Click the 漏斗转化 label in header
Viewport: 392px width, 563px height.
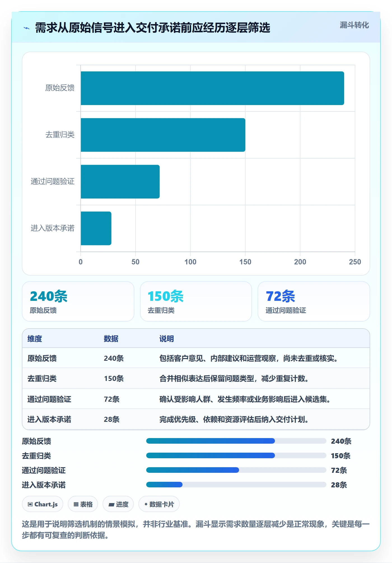pos(354,25)
